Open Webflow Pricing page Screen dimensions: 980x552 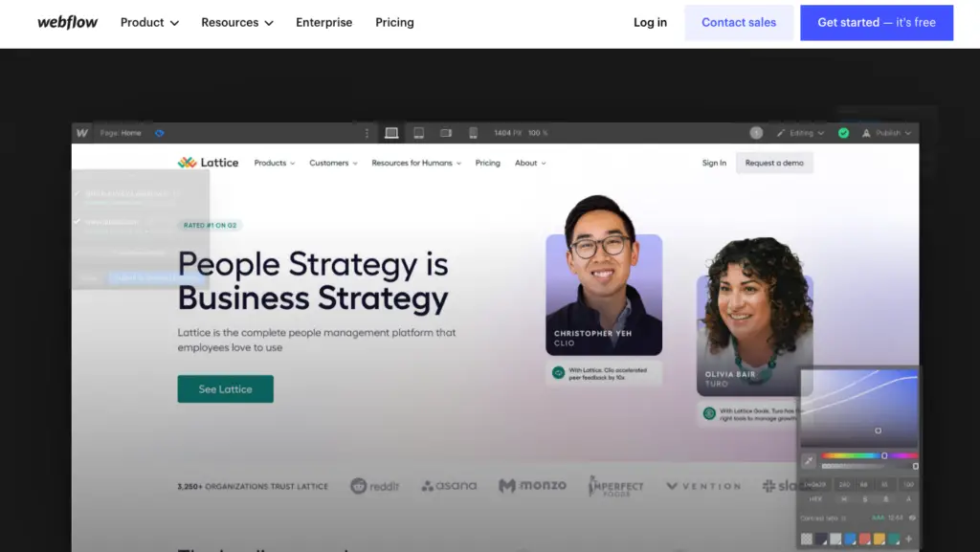[394, 22]
